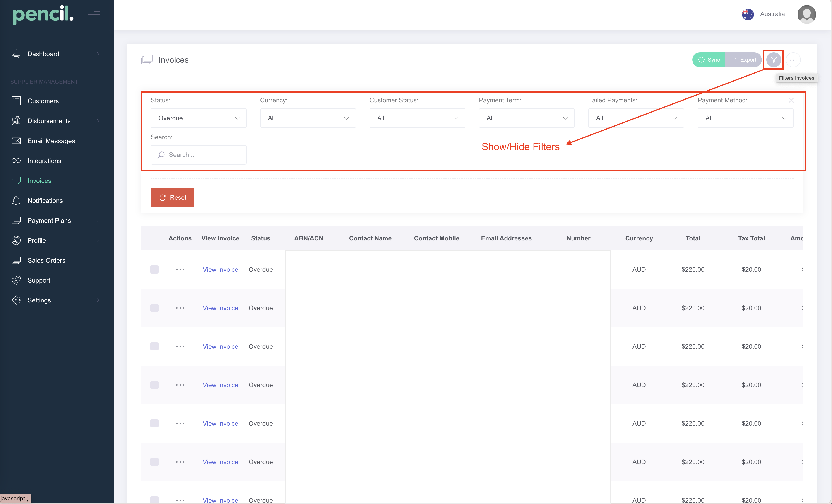Screen dimensions: 832x504
Task: Collapse sidebar with the hamburger toggle
Action: point(94,15)
